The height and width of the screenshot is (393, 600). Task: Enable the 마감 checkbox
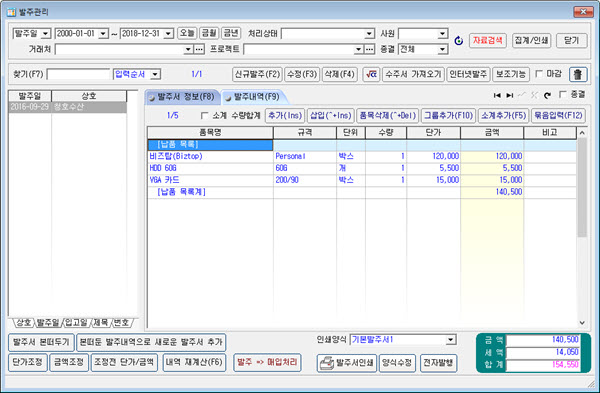point(539,73)
